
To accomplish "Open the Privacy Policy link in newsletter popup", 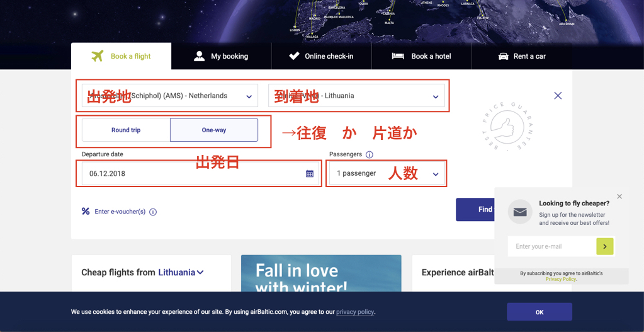I will pos(561,279).
